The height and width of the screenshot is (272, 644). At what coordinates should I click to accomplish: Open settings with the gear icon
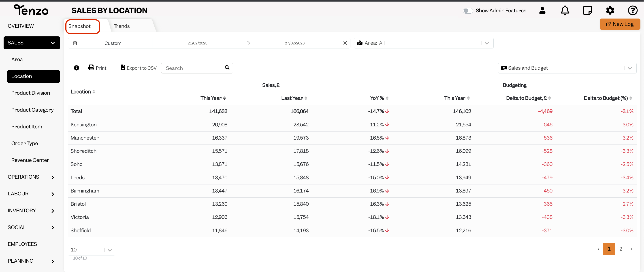610,10
